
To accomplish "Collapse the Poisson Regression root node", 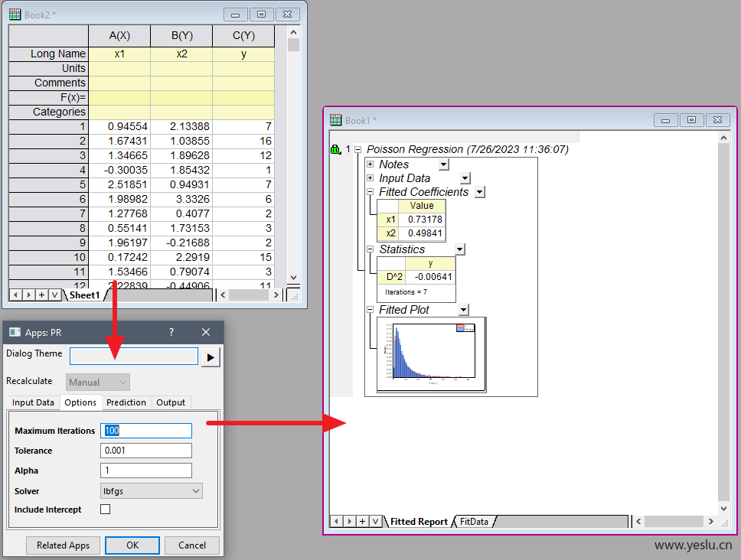I will click(357, 150).
